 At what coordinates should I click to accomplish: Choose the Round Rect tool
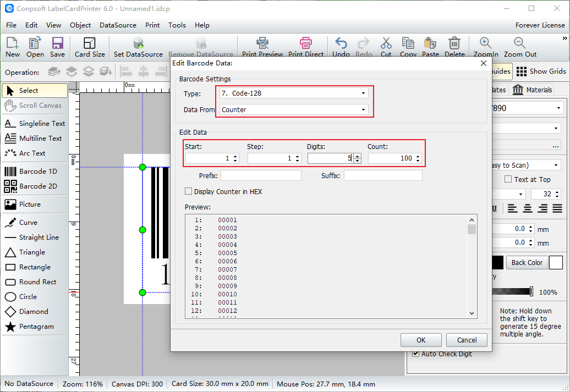[35, 282]
